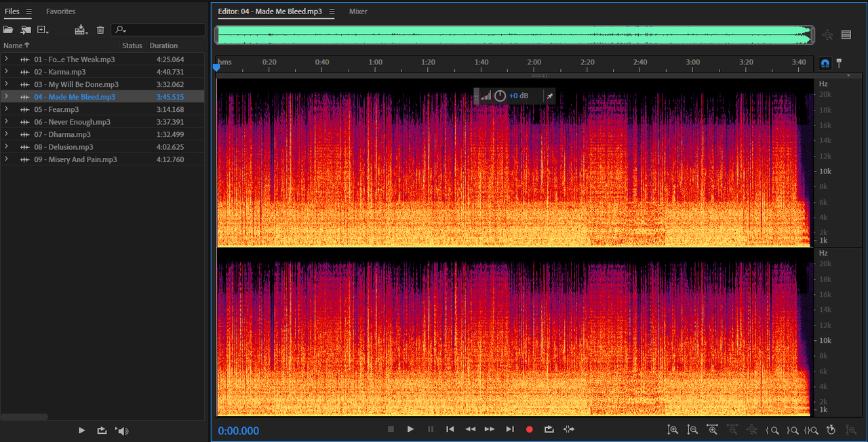Open the Time Display list icon
Screen dimensions: 868x442
tap(846, 35)
